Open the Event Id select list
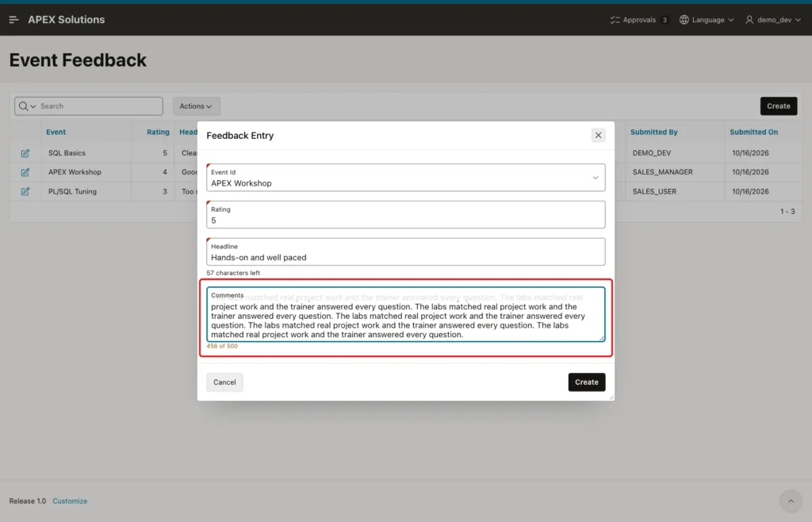 pyautogui.click(x=405, y=178)
